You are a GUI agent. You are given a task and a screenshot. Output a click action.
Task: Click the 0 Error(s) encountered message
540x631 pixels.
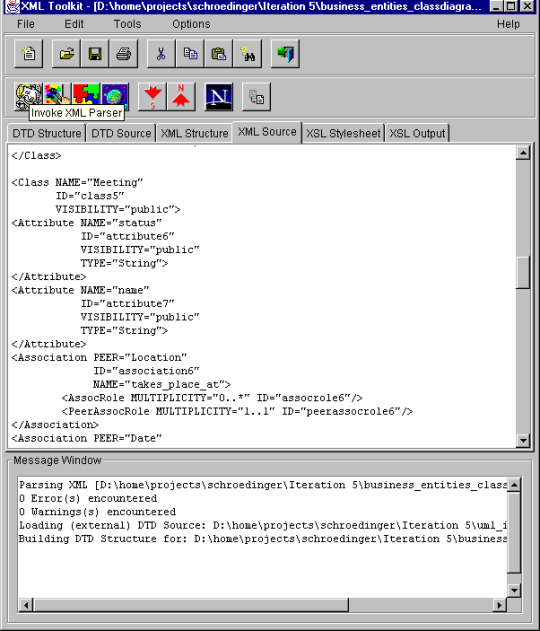(x=88, y=498)
